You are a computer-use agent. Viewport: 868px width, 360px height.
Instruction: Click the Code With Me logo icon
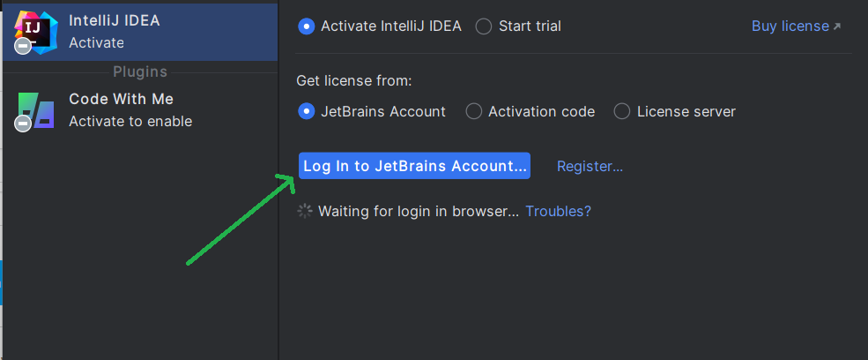click(x=36, y=109)
